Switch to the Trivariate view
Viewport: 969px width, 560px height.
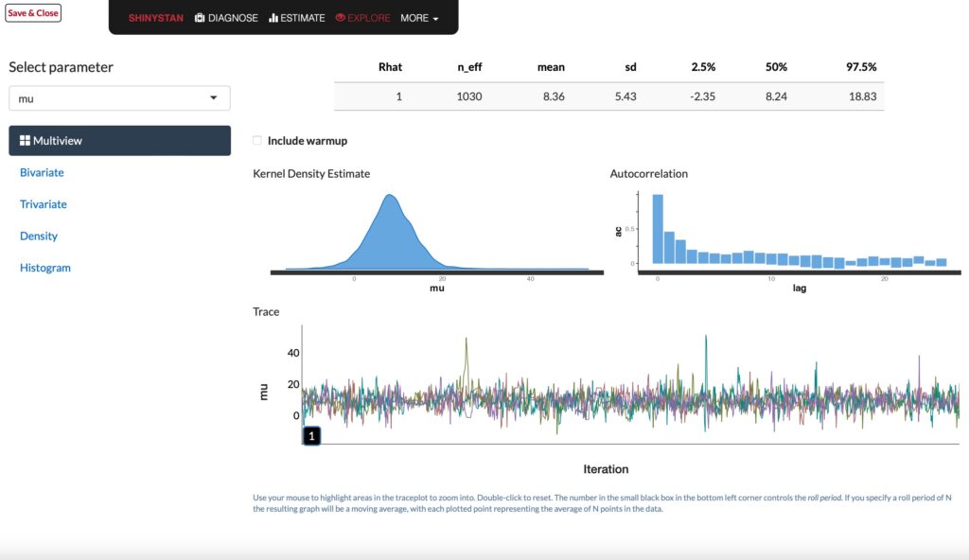[44, 204]
